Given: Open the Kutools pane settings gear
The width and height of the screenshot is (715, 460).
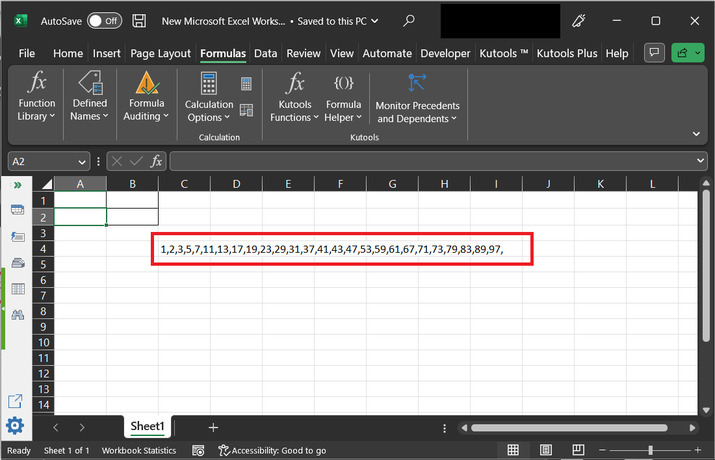Looking at the screenshot, I should tap(15, 425).
